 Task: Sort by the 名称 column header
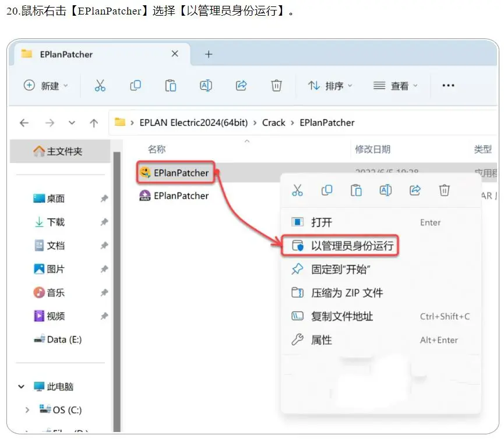pyautogui.click(x=157, y=149)
